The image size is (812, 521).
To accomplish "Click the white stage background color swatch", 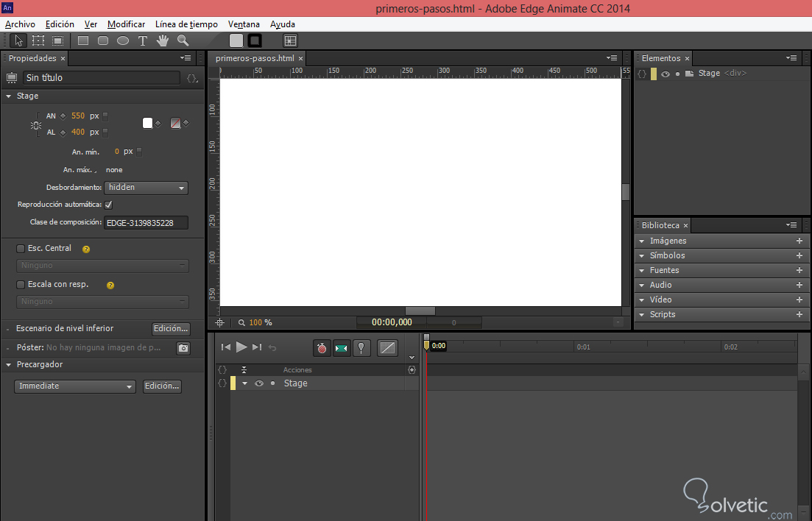I will 147,123.
